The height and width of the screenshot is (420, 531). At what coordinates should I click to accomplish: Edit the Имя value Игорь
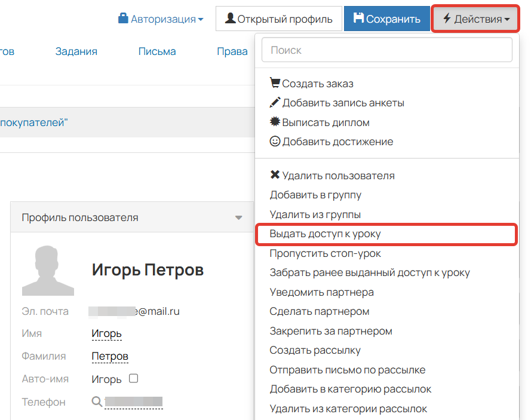(106, 333)
